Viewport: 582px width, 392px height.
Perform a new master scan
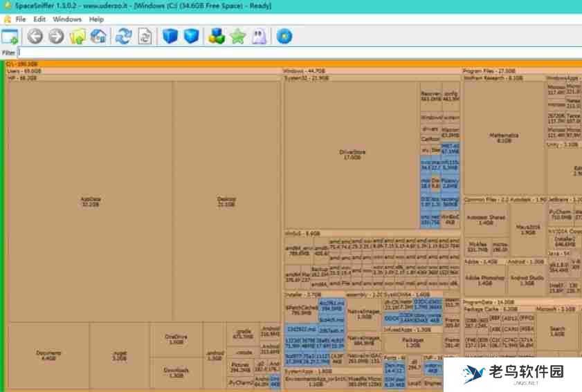124,37
